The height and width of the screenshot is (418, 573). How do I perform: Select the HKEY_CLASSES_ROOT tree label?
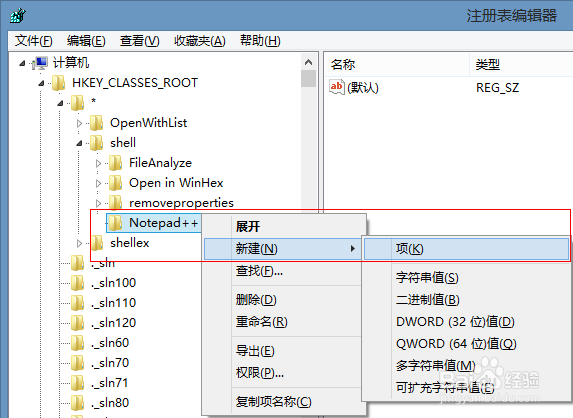(135, 83)
